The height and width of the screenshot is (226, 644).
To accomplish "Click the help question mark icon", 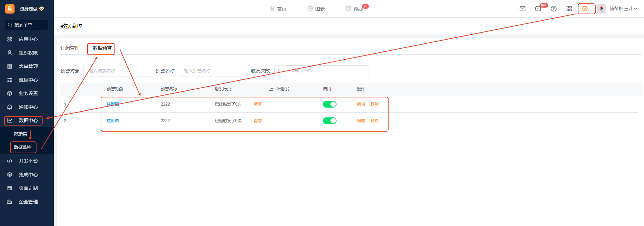I will (x=553, y=9).
